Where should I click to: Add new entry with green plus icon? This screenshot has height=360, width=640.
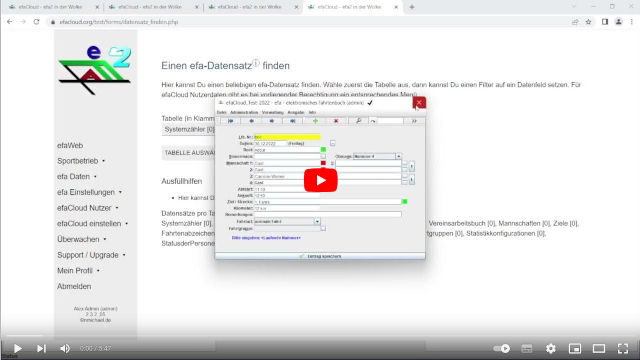point(315,121)
